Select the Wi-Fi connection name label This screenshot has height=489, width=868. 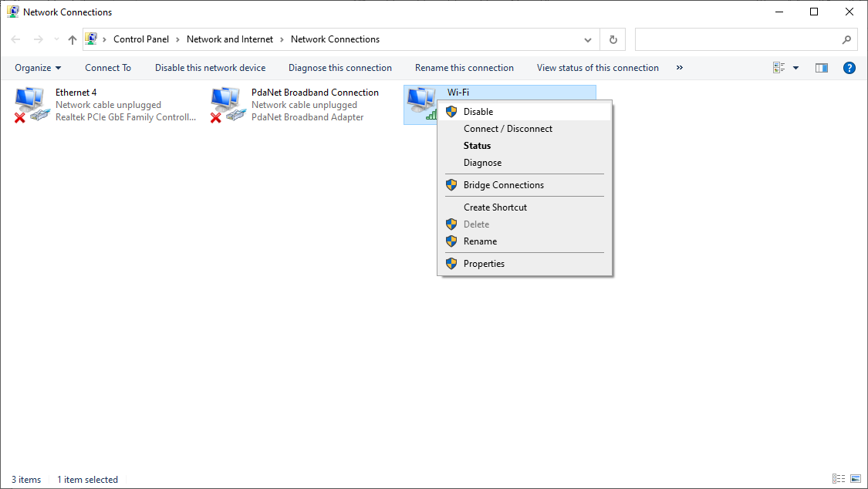pos(458,93)
